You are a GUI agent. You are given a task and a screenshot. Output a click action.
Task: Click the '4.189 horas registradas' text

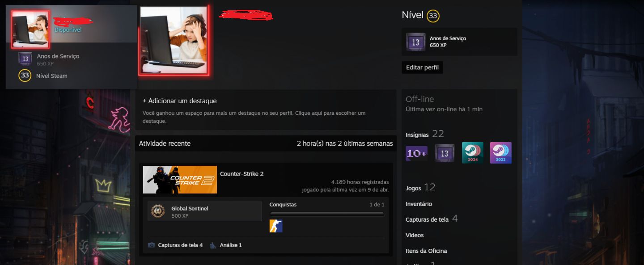click(x=360, y=182)
